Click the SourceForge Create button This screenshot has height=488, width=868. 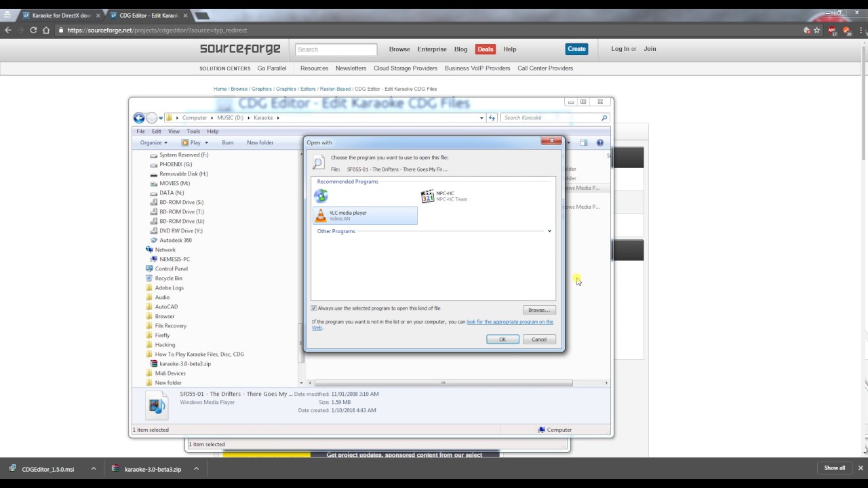click(576, 49)
